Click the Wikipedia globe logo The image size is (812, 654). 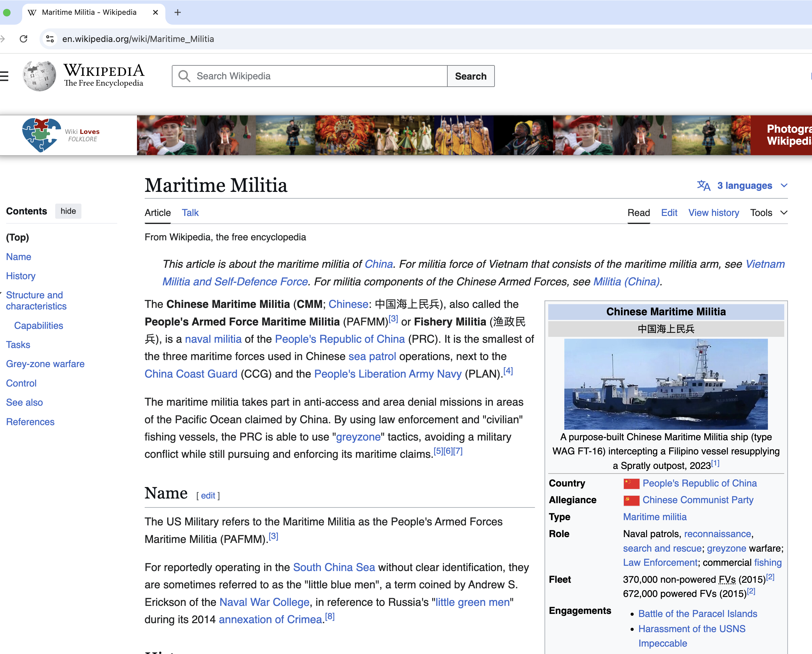(x=39, y=76)
